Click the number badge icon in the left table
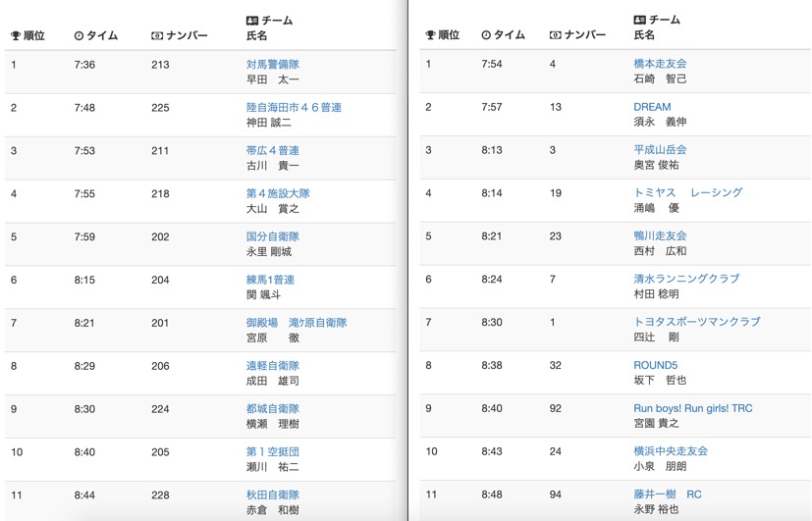This screenshot has width=812, height=521. tap(157, 36)
